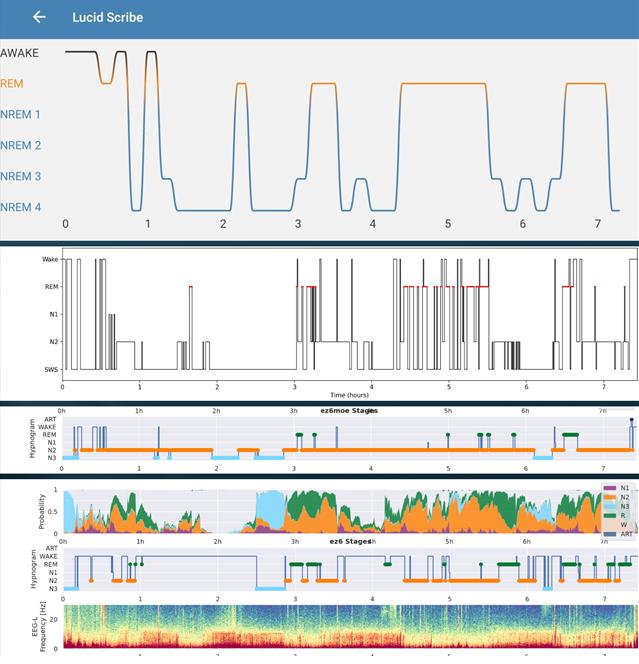Click the Time (hours) axis label
Viewport: 639px width, 664px height.
[349, 395]
